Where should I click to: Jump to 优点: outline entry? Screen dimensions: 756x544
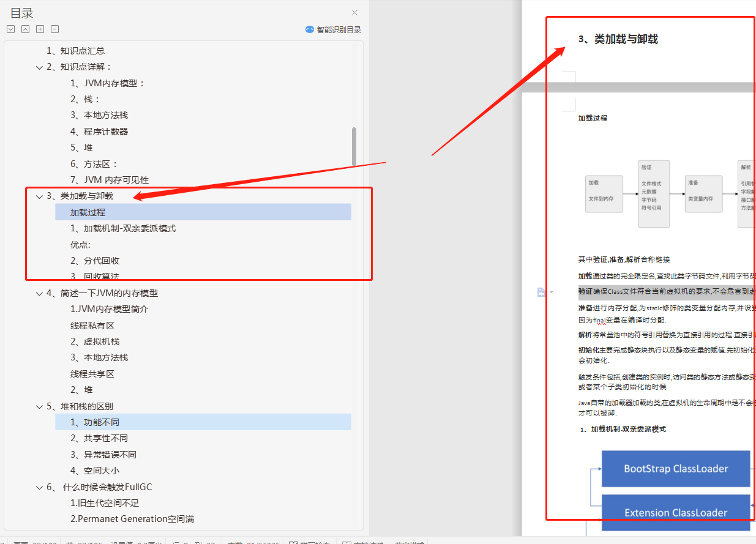(80, 245)
